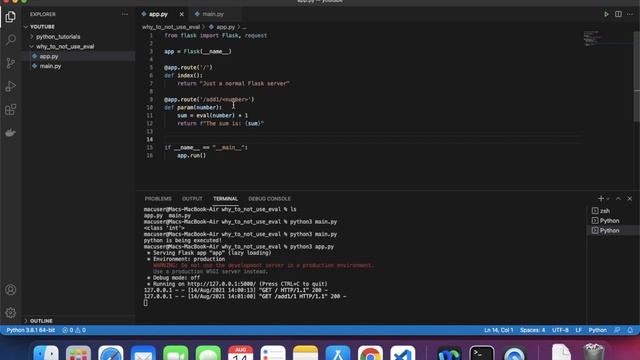Change the Python language mode
640x360 pixels.
coord(598,330)
